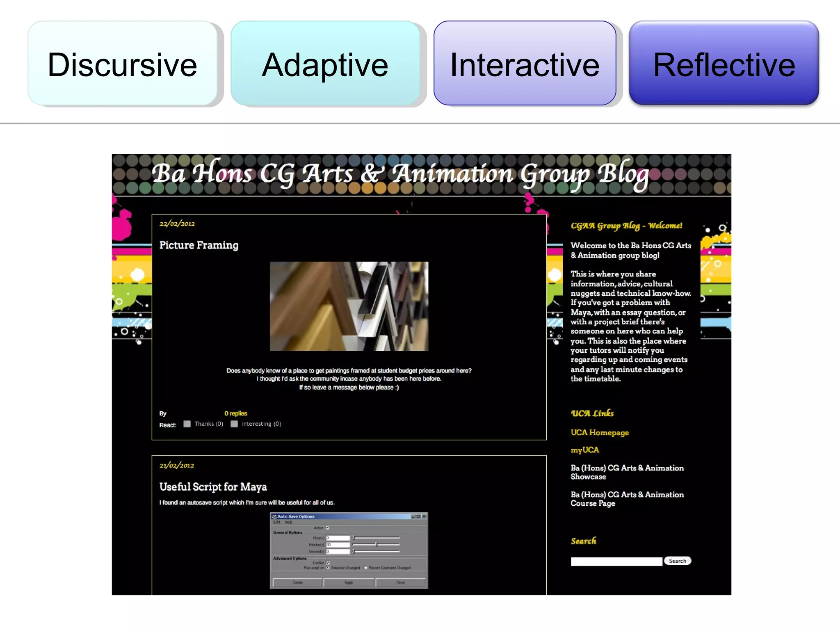The height and width of the screenshot is (630, 840).
Task: Click the Minute(s) slider handle
Action: (377, 544)
